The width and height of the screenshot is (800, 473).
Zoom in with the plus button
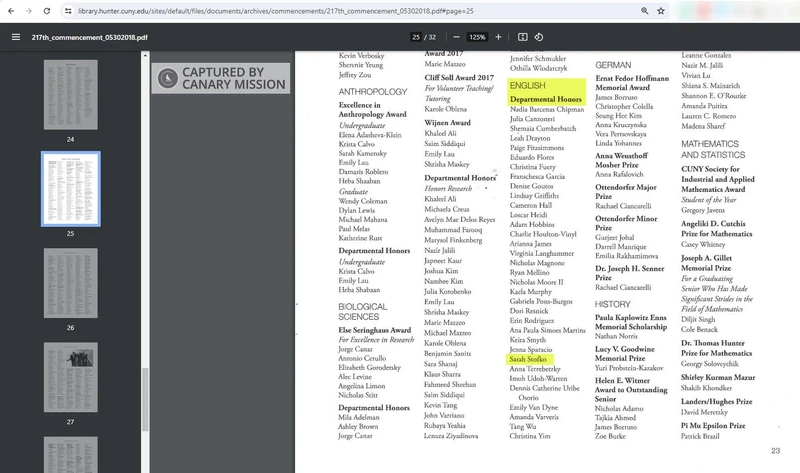(499, 37)
